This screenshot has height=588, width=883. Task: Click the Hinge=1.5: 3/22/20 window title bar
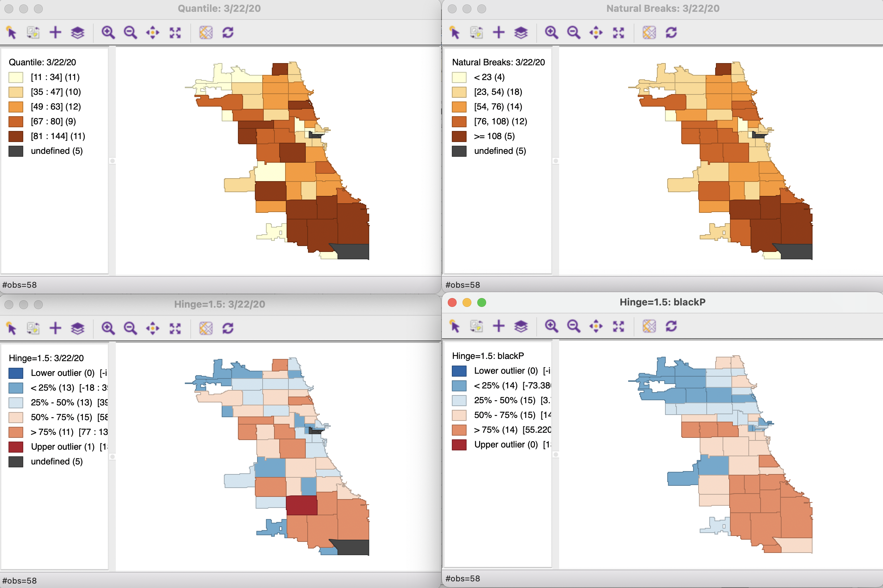(220, 304)
